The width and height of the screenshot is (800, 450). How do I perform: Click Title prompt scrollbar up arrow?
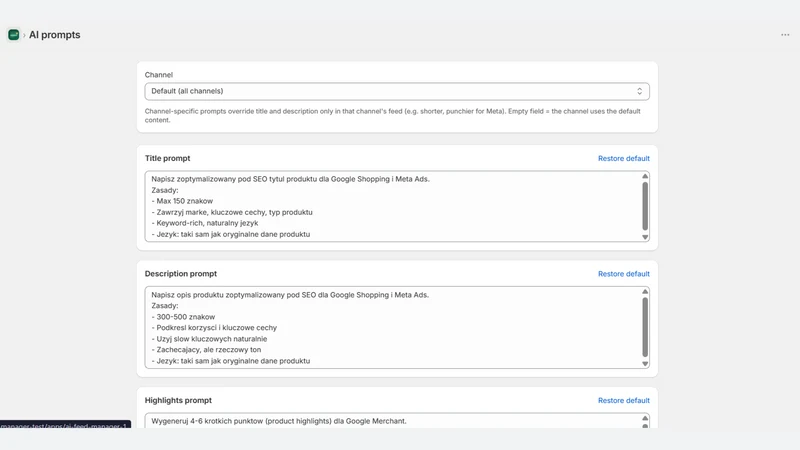[x=645, y=176]
